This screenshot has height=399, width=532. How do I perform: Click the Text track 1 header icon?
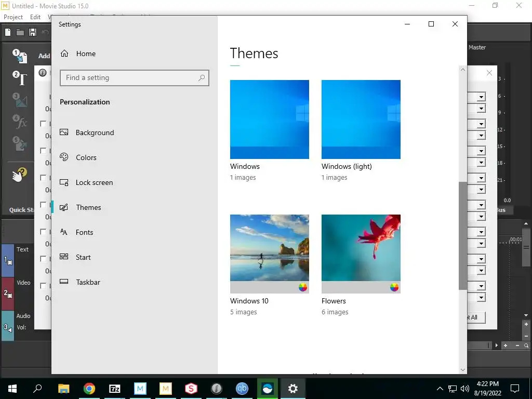[8, 261]
